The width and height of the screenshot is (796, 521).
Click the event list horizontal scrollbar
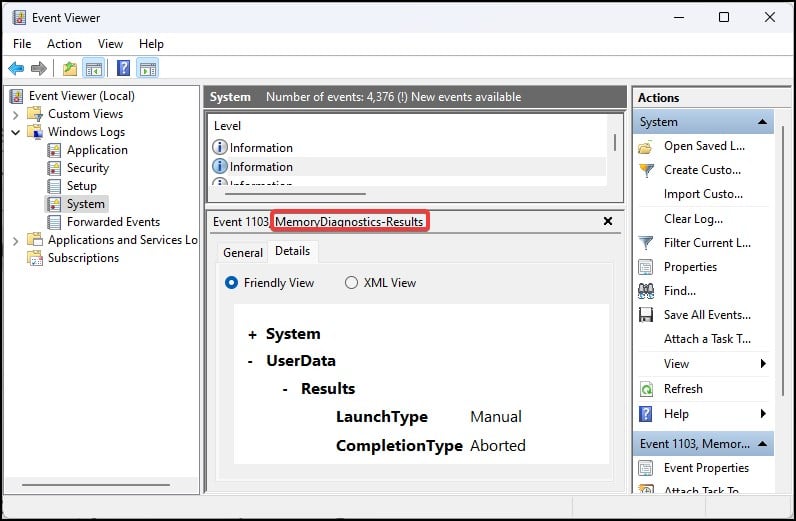coord(295,193)
